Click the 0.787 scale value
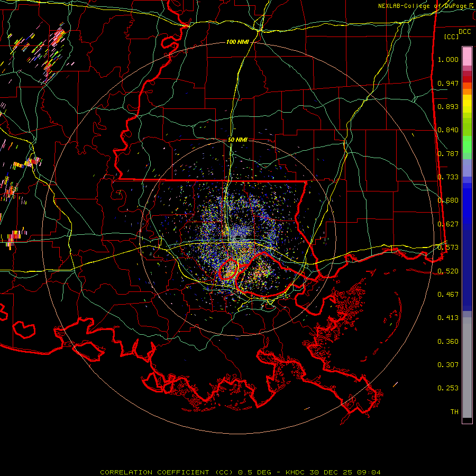The width and height of the screenshot is (476, 476). pyautogui.click(x=448, y=153)
